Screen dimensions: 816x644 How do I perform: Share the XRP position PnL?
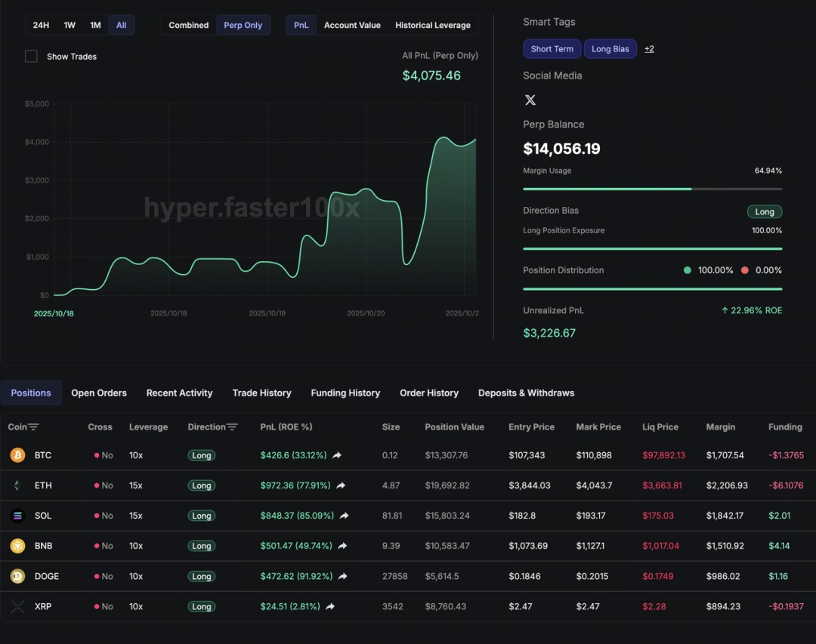(330, 606)
